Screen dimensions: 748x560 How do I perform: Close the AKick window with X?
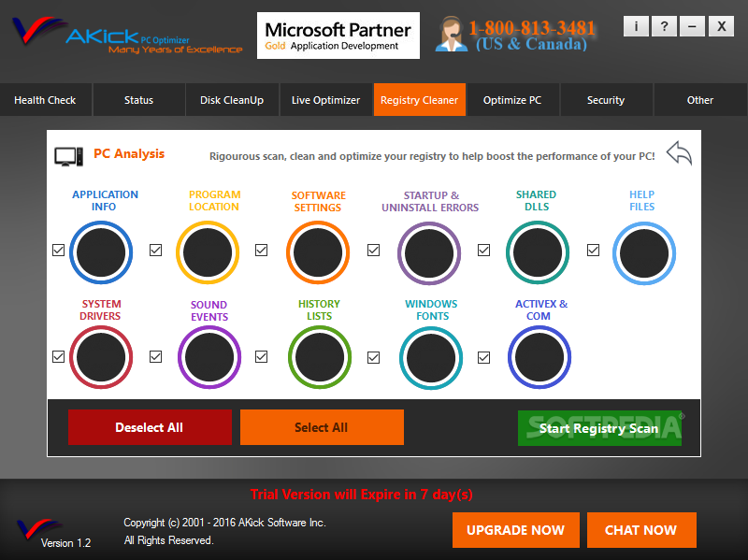(721, 26)
